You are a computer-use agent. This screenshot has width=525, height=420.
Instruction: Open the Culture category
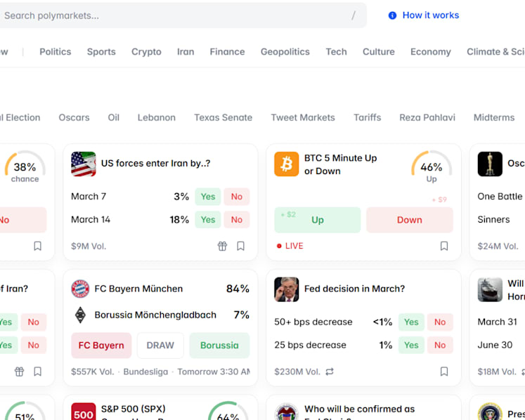tap(379, 52)
